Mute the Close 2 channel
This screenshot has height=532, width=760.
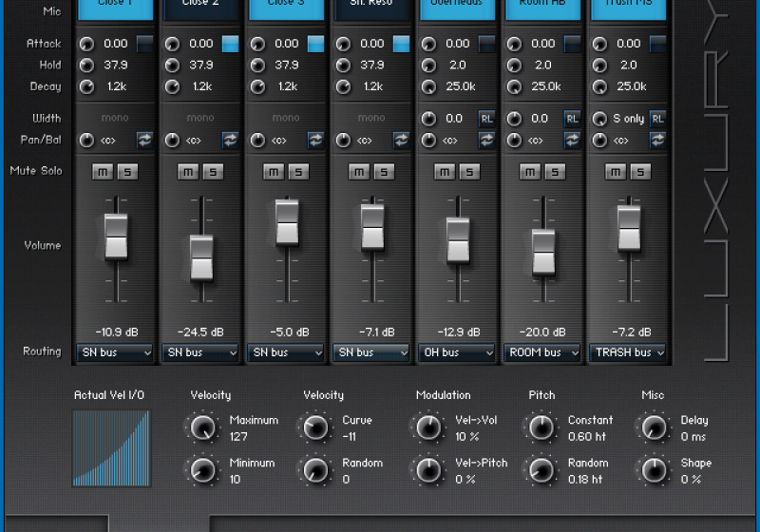(188, 172)
